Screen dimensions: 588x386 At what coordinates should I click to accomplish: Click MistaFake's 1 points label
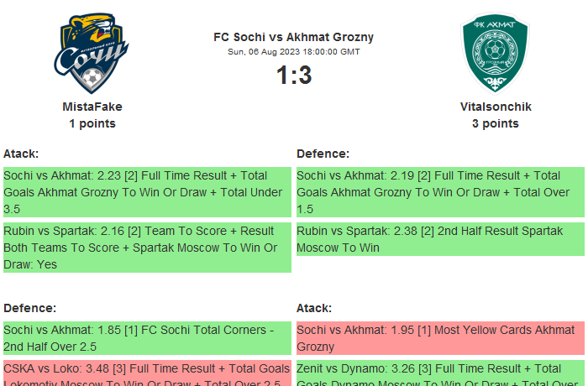click(x=92, y=123)
